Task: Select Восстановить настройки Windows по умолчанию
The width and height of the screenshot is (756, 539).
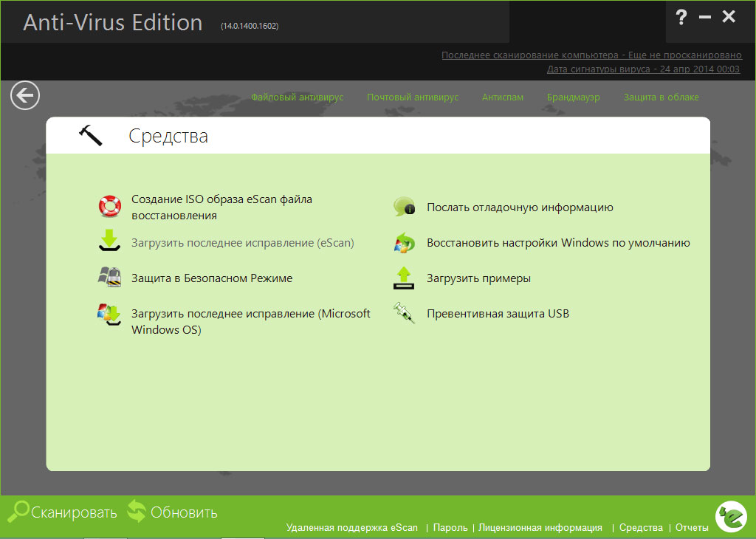Action: coord(558,242)
